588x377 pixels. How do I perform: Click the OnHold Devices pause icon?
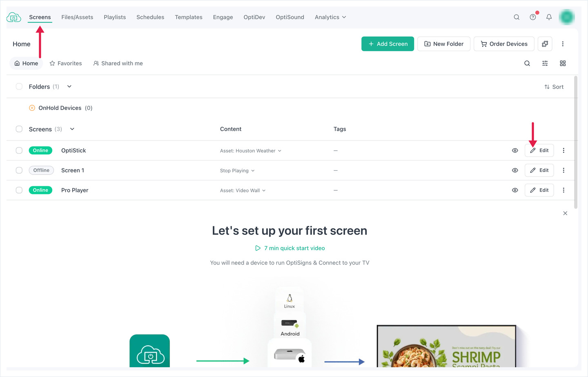pyautogui.click(x=32, y=108)
